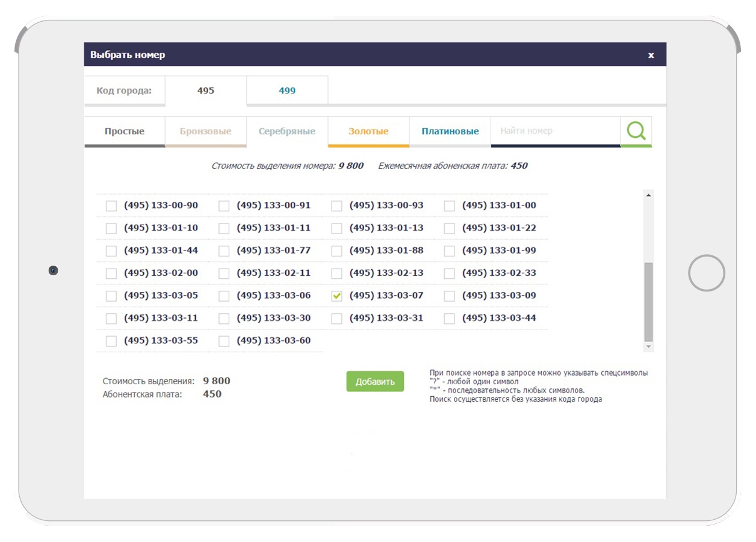Check number (495) 133-03-55

pyautogui.click(x=111, y=341)
